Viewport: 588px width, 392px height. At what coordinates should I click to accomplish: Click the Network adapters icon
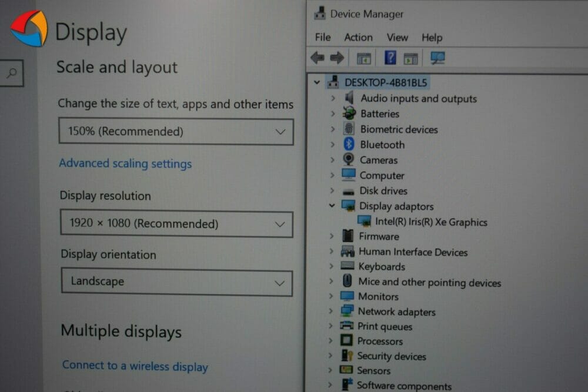(x=347, y=311)
